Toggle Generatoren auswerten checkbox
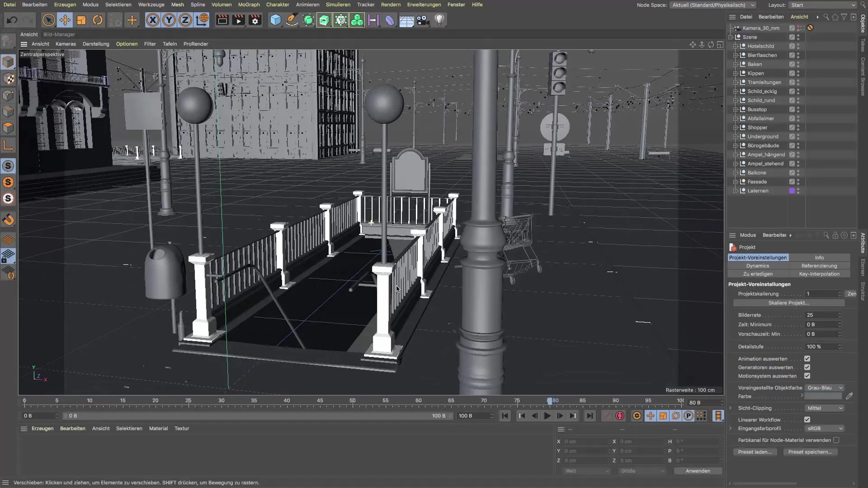The width and height of the screenshot is (868, 488). pos(807,367)
